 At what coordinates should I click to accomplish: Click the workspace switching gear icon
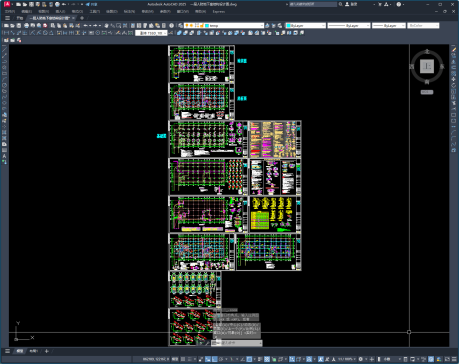360,359
